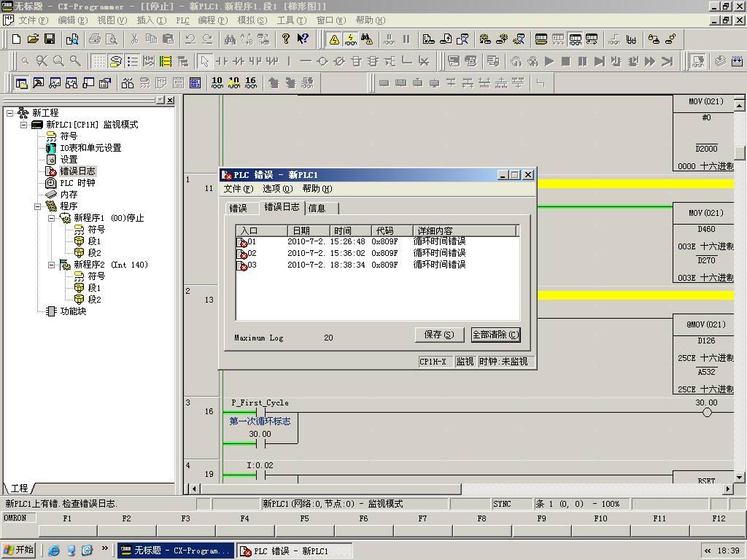Toggle the PLC monitoring button
747x560 pixels.
(x=350, y=39)
